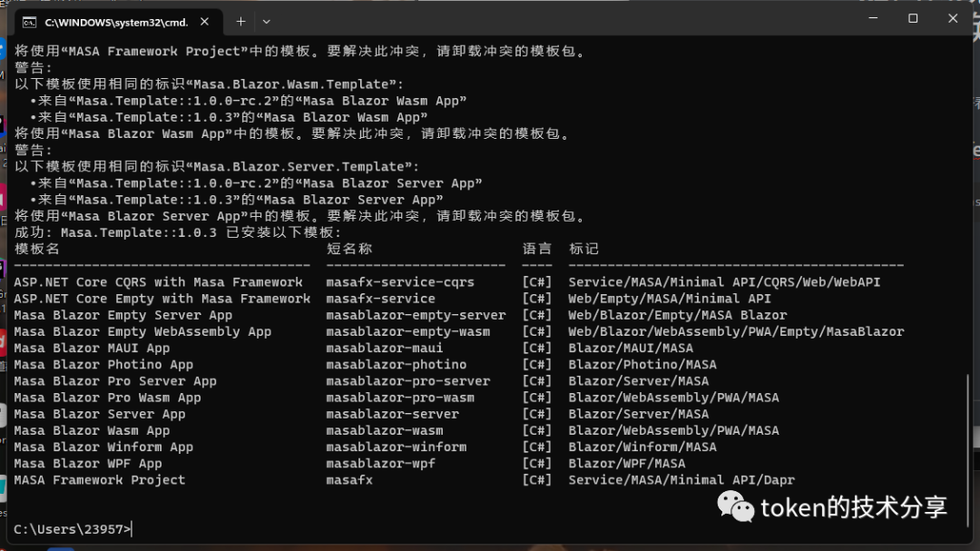
Task: Click the cmd icon in the tab
Action: coord(29,23)
